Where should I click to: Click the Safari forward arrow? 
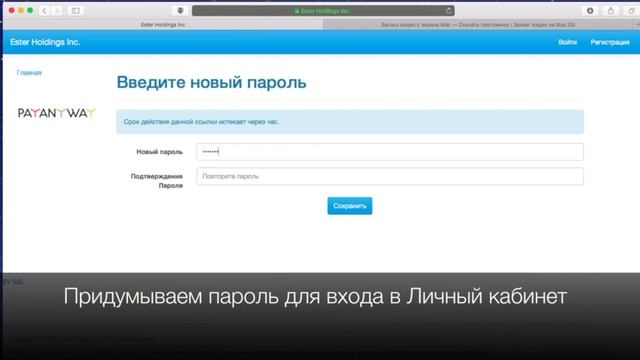tap(57, 11)
